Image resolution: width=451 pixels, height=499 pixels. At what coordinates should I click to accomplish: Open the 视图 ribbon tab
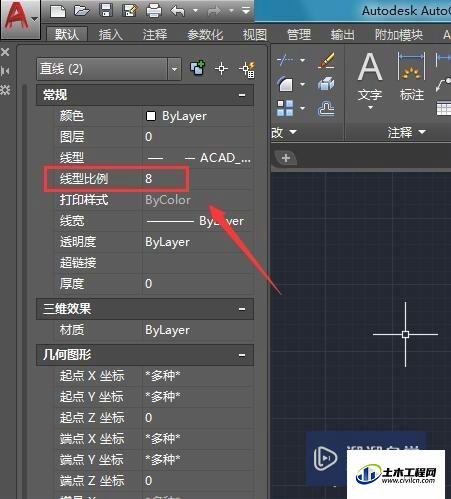click(255, 34)
